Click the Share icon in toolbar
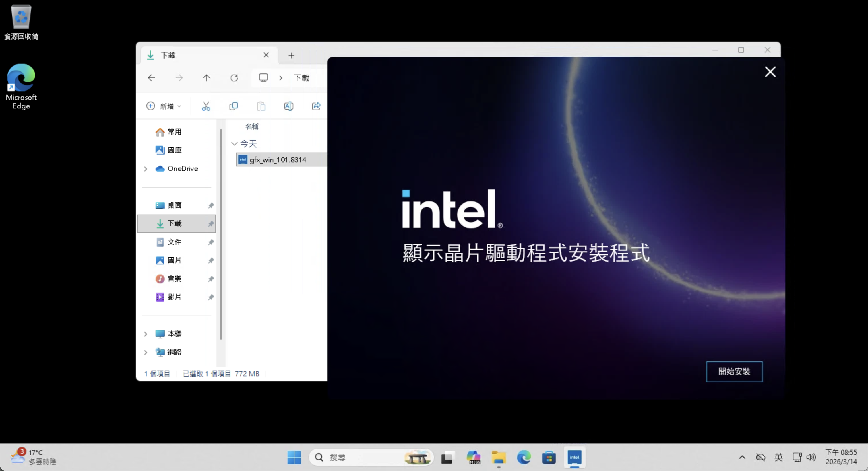868x471 pixels. coord(316,106)
